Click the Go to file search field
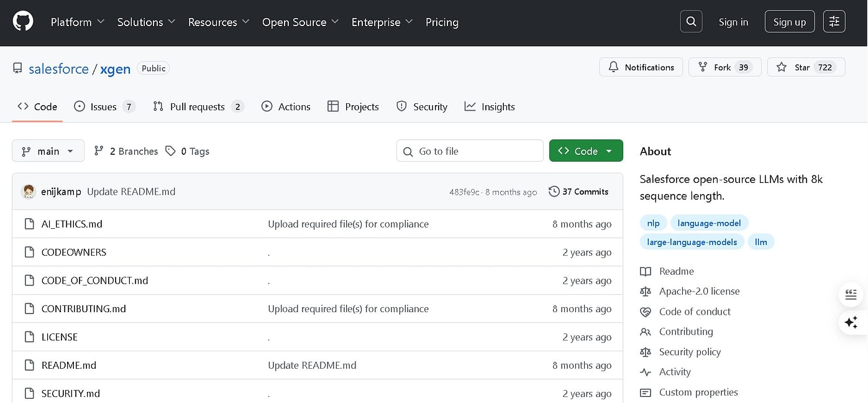This screenshot has width=868, height=403. (470, 151)
